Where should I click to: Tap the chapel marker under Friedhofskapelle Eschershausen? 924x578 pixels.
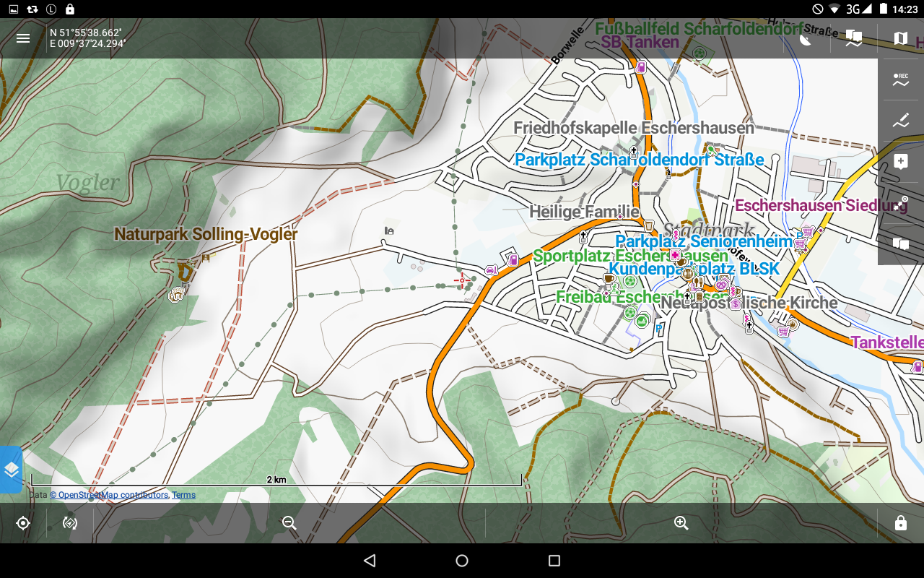click(634, 152)
